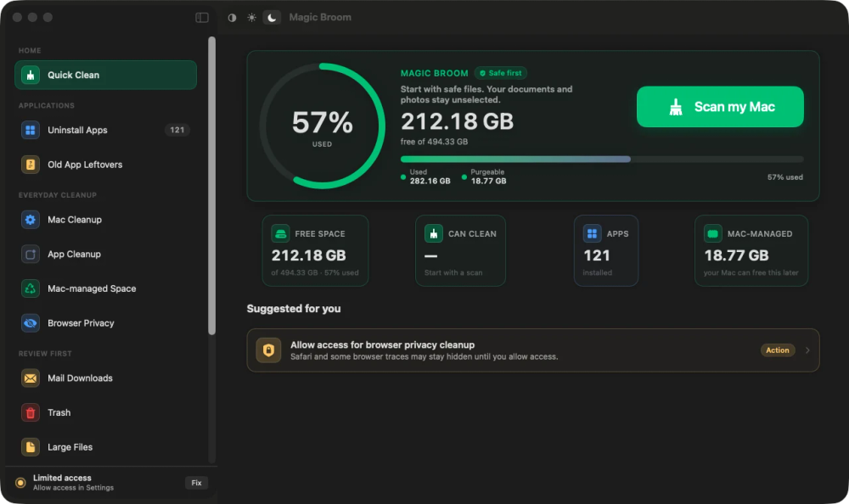Click the Scan my Mac button
Screen dimensions: 849x504
(720, 107)
